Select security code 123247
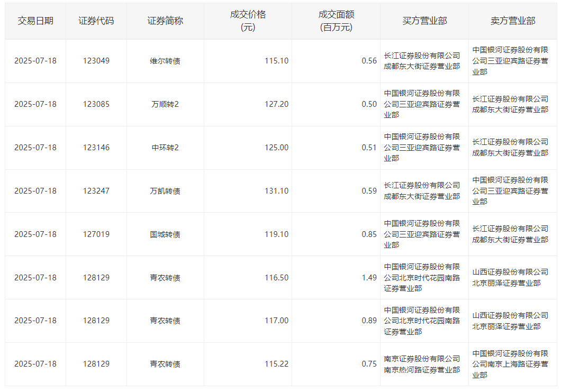Viewport: 561px width, 392px height. pos(96,191)
